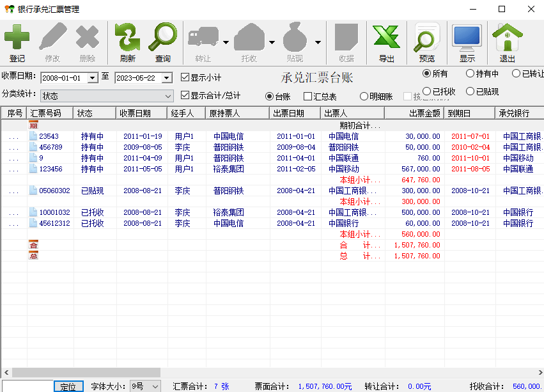
Task: Select the 台账 radio button
Action: coord(269,96)
